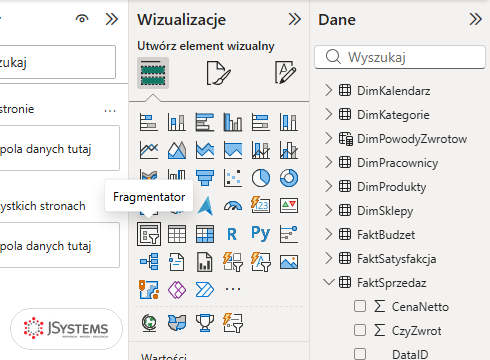Select the Power Automate visual
This screenshot has width=490, height=360.
(x=205, y=290)
